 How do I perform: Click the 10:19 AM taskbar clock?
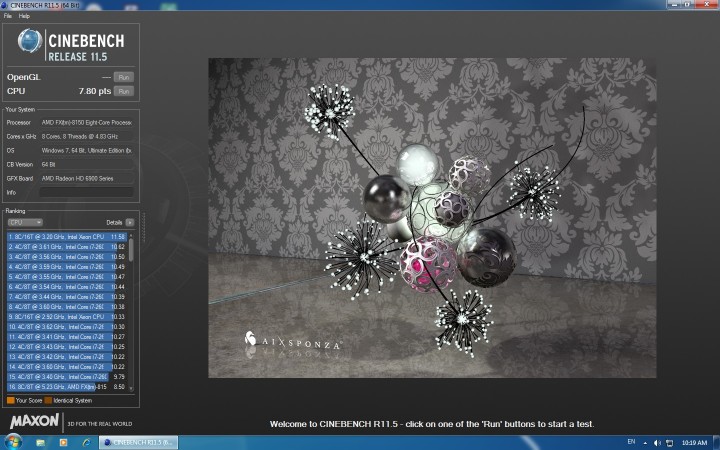(x=694, y=443)
